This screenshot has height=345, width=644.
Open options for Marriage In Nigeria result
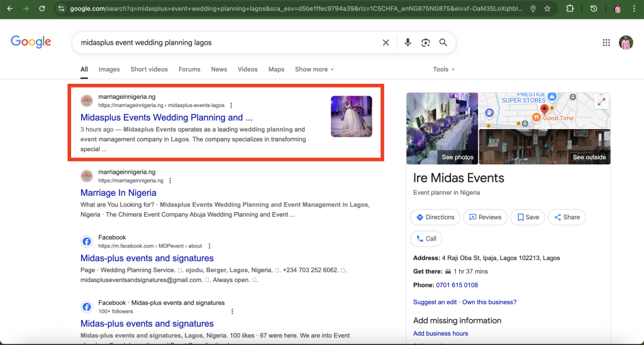pyautogui.click(x=170, y=181)
